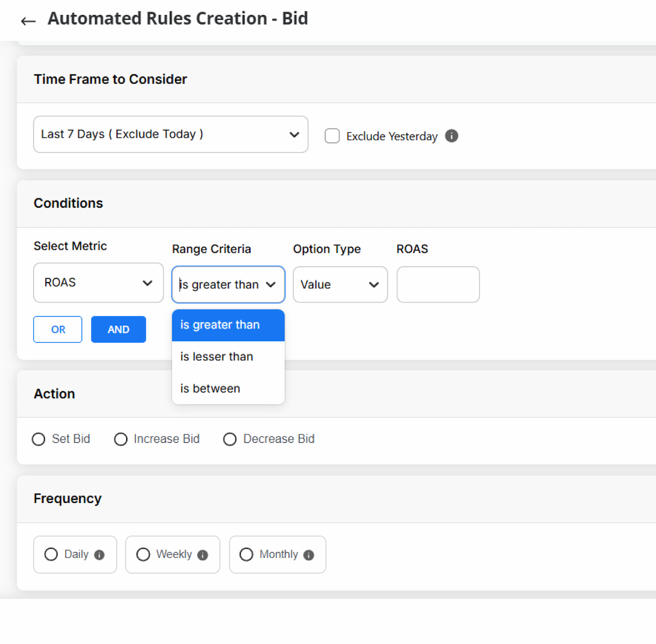
Task: Click the info icon next to Daily
Action: [x=99, y=555]
